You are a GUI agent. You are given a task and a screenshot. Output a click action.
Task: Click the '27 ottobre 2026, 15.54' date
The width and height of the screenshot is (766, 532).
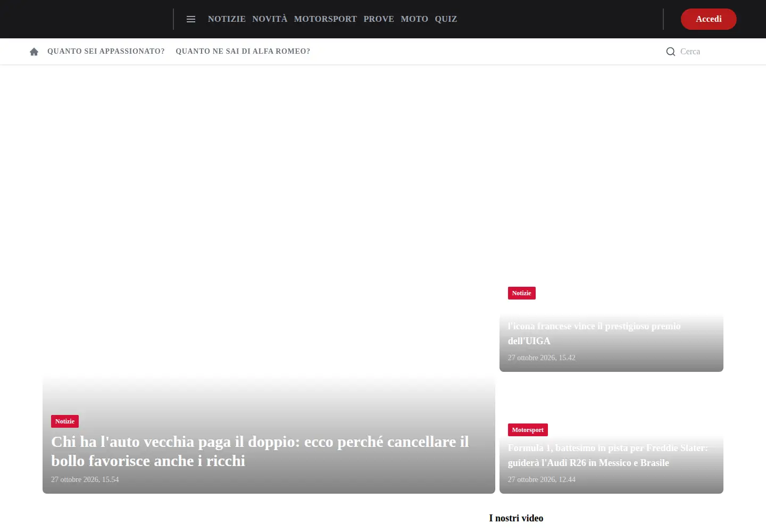[85, 479]
